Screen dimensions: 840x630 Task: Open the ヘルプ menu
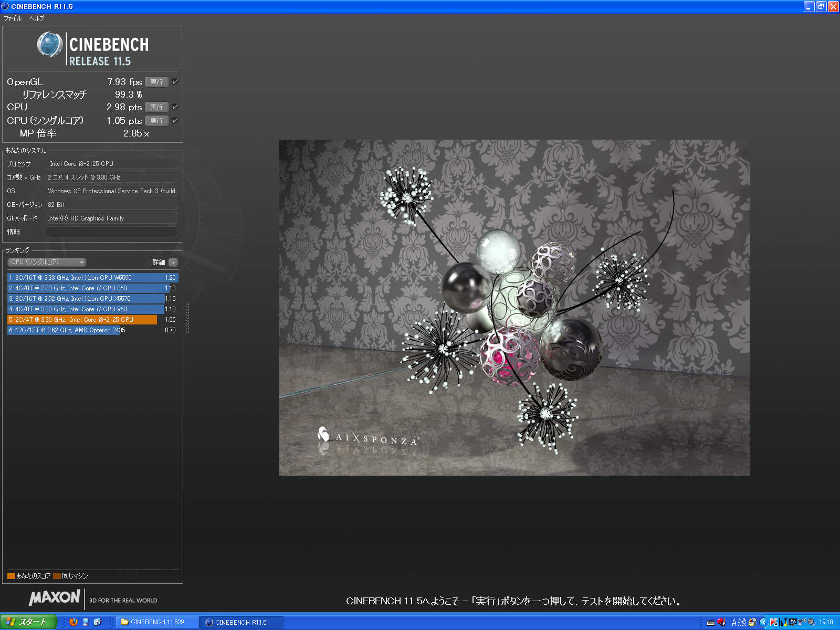coord(37,18)
